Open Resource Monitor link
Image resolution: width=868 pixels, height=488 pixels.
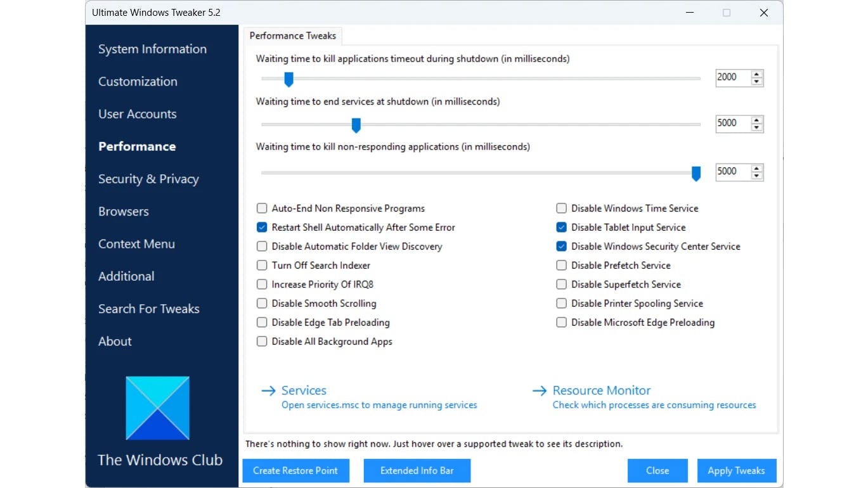click(x=602, y=391)
